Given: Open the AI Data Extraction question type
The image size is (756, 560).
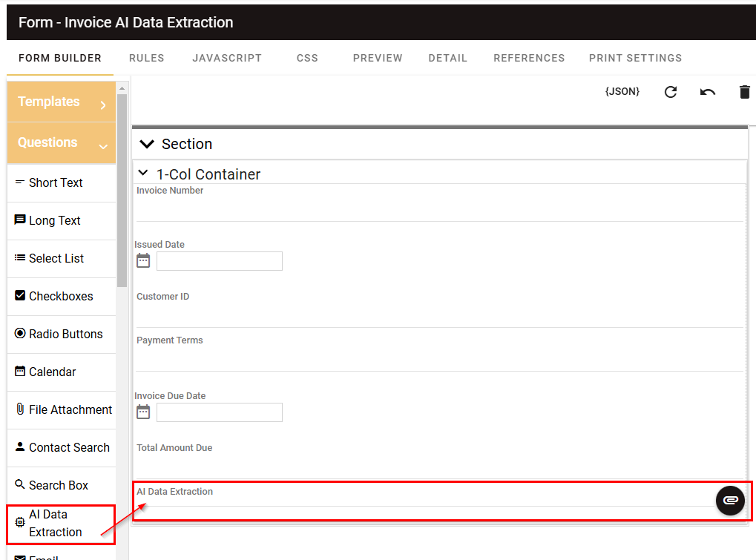Looking at the screenshot, I should 56,524.
